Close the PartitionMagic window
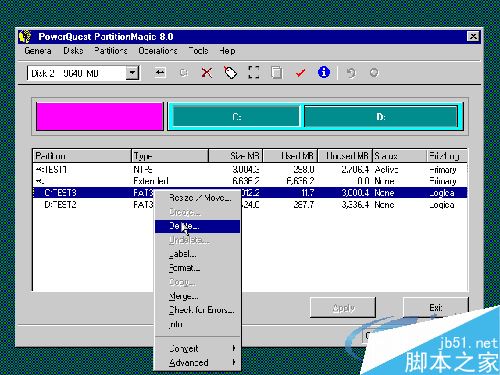Viewport: 500px width, 375px height. (x=473, y=36)
